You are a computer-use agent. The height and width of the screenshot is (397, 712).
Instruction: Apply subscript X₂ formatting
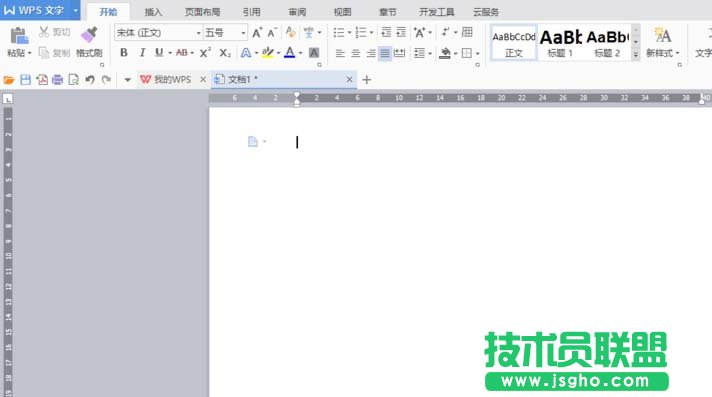point(225,53)
